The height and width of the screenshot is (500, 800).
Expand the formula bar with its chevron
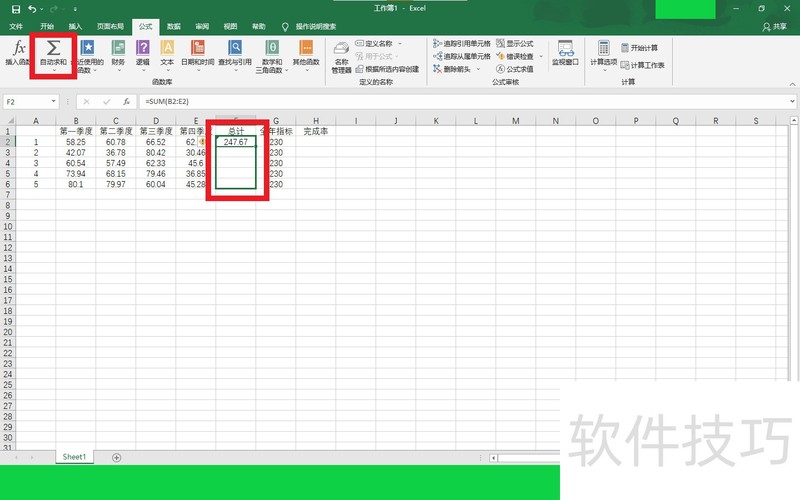792,102
